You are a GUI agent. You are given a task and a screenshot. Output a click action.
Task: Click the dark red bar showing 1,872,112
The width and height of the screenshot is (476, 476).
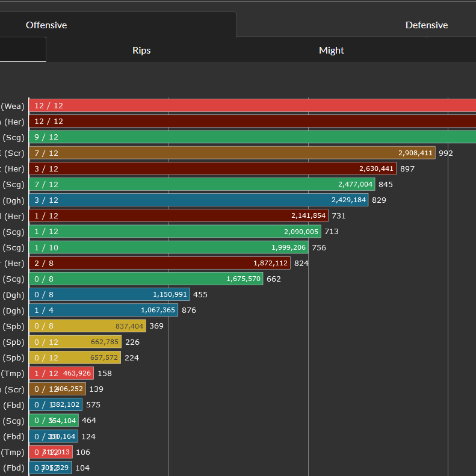click(x=159, y=263)
